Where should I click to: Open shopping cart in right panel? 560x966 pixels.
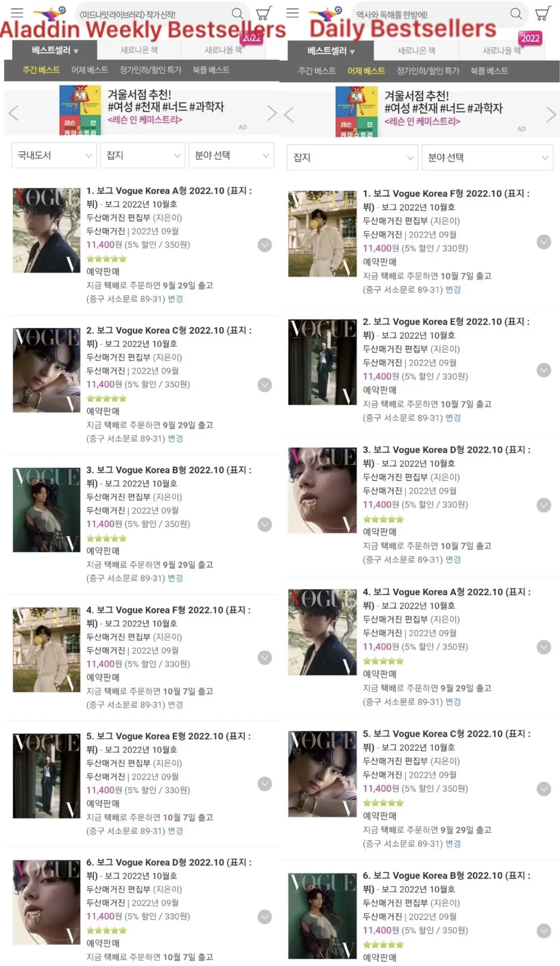543,13
